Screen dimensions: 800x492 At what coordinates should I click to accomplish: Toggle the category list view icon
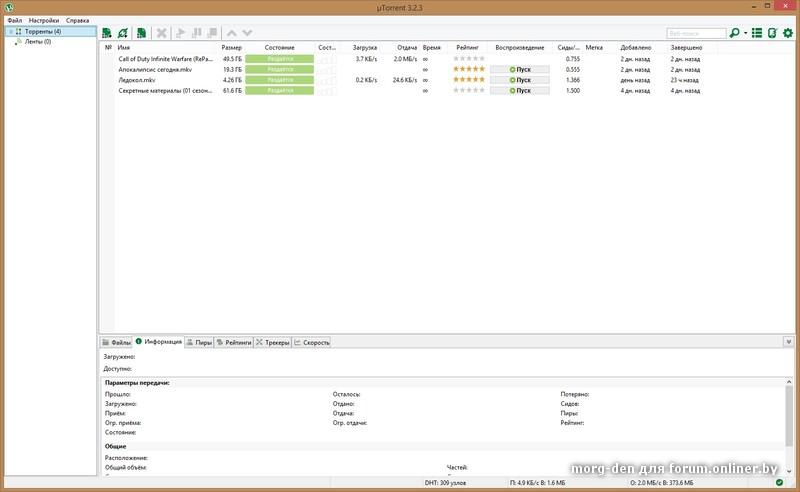(x=757, y=33)
